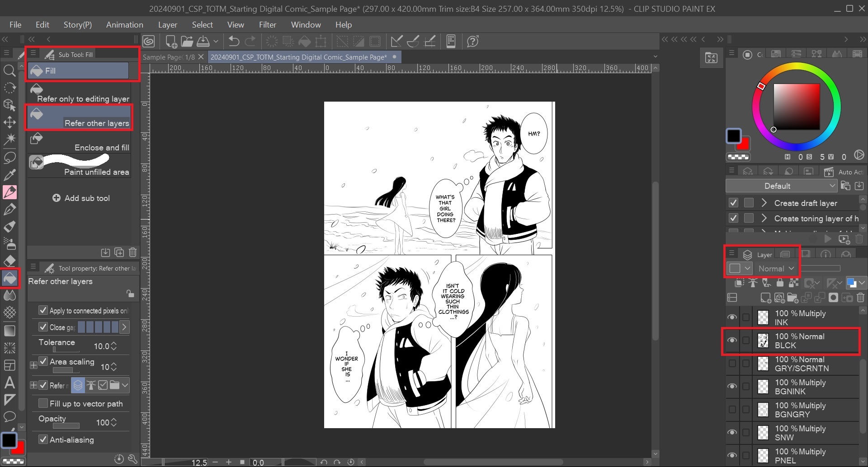Select the Eraser tool
The height and width of the screenshot is (467, 868).
click(9, 261)
